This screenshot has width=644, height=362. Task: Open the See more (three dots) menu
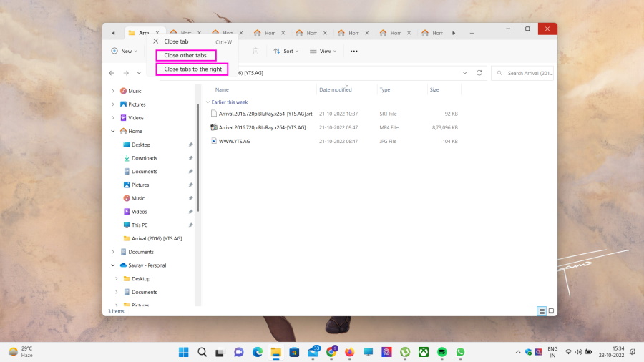353,51
